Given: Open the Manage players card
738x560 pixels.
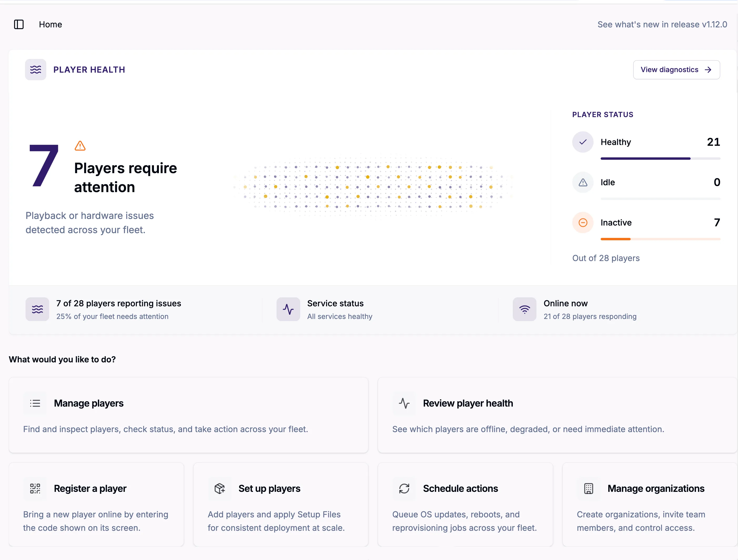Looking at the screenshot, I should coord(188,415).
